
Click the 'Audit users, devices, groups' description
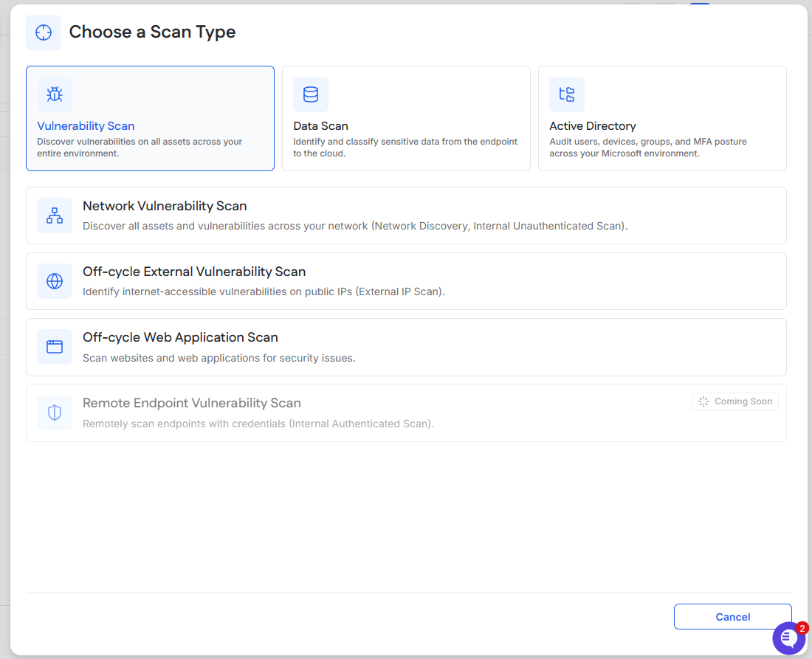[648, 148]
